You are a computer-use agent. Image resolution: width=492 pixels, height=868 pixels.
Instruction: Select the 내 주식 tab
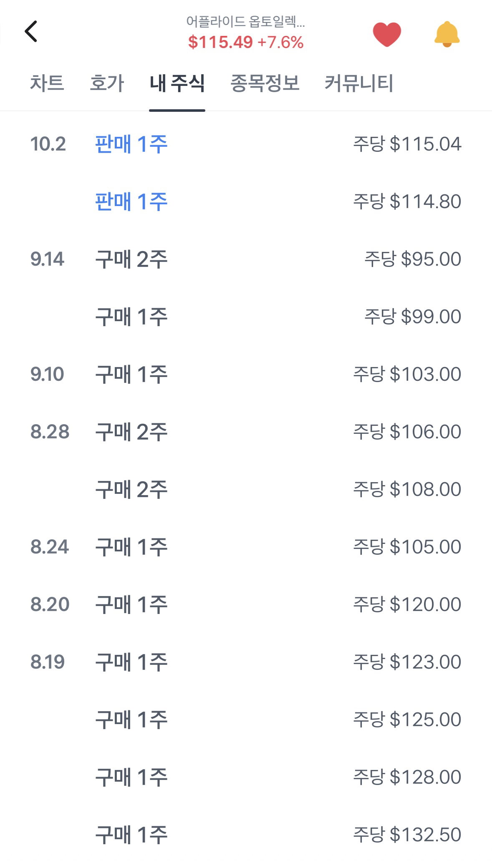177,83
